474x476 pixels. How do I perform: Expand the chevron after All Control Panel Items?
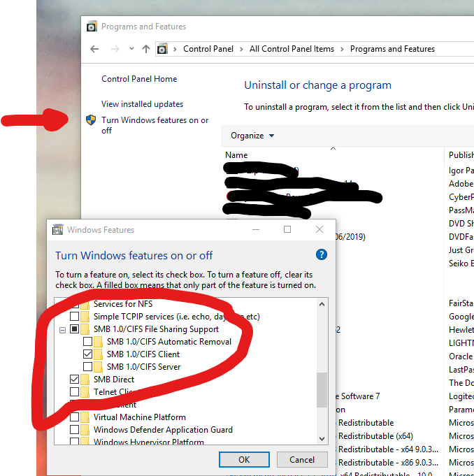click(x=342, y=49)
